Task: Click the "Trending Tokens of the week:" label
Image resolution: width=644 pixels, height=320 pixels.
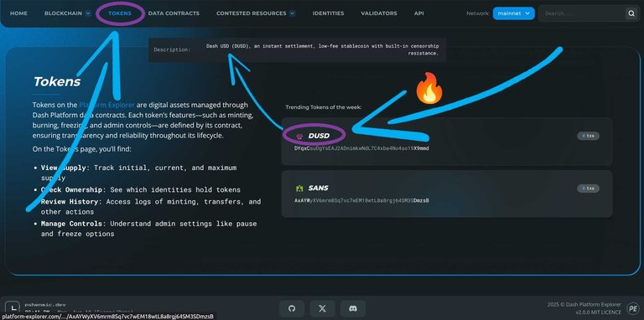Action: pos(324,107)
